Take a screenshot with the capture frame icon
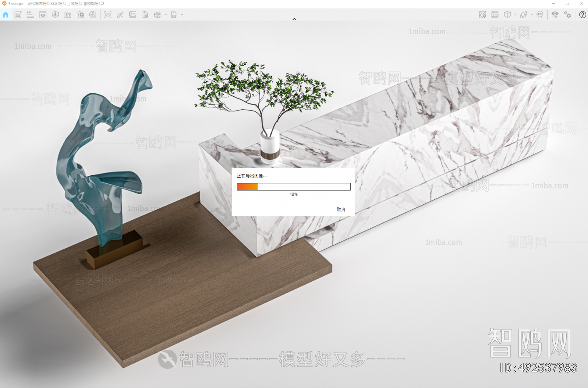This screenshot has width=588, height=388. tap(108, 15)
